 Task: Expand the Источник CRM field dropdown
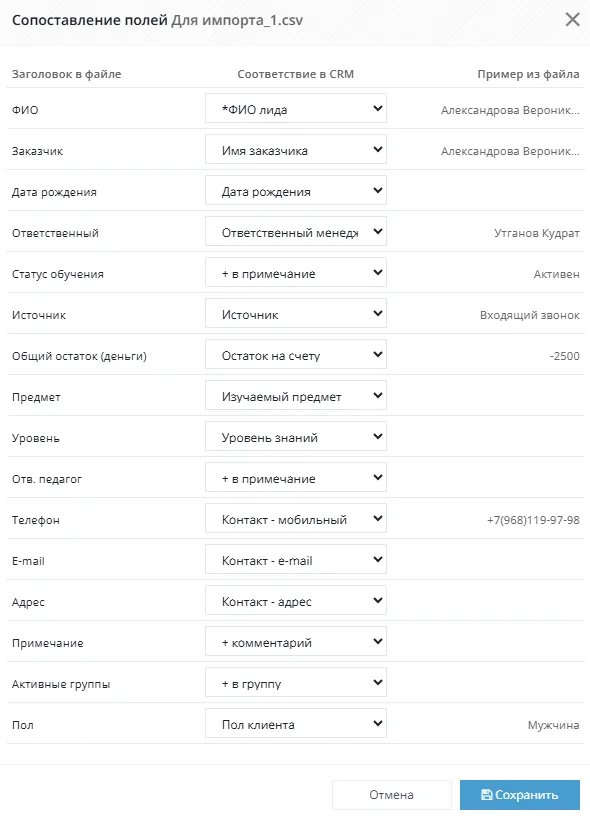(296, 313)
